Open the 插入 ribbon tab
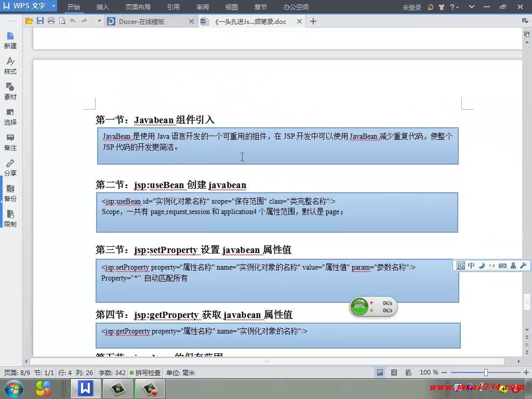 tap(103, 7)
